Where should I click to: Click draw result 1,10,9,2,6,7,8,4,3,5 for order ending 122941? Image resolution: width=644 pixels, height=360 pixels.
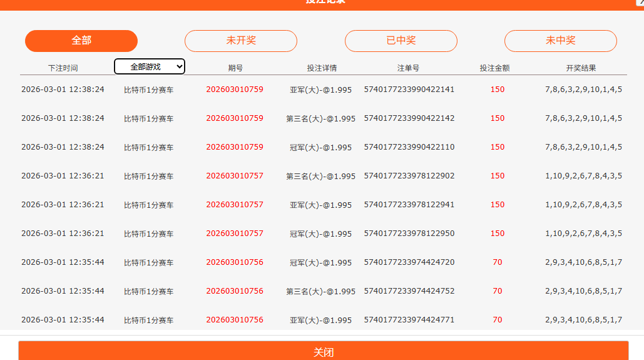click(x=583, y=205)
